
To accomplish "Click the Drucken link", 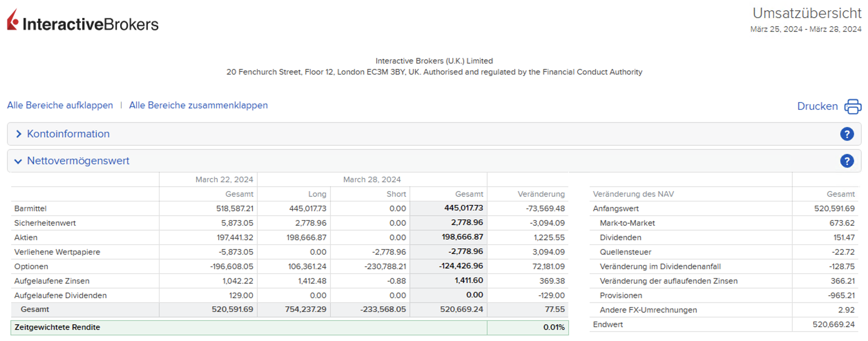I will click(817, 106).
